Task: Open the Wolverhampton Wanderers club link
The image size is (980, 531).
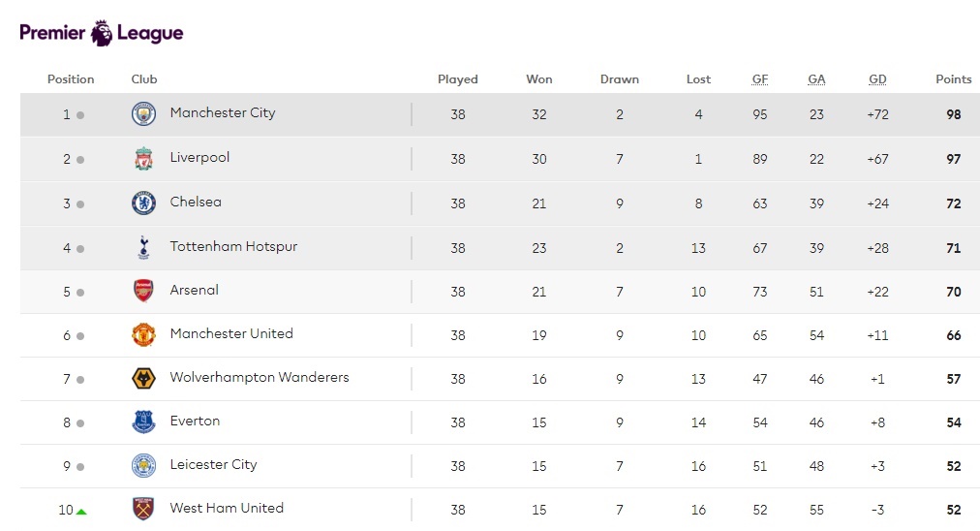Action: click(260, 378)
